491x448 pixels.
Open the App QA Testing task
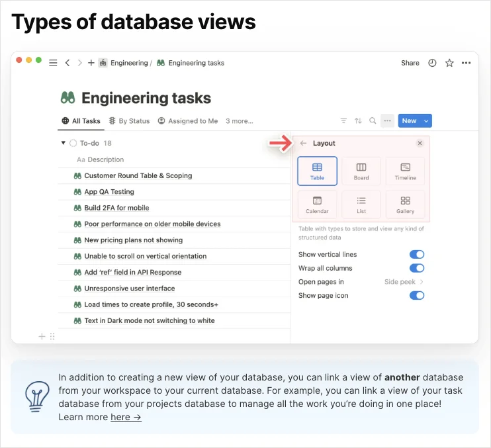pos(109,192)
